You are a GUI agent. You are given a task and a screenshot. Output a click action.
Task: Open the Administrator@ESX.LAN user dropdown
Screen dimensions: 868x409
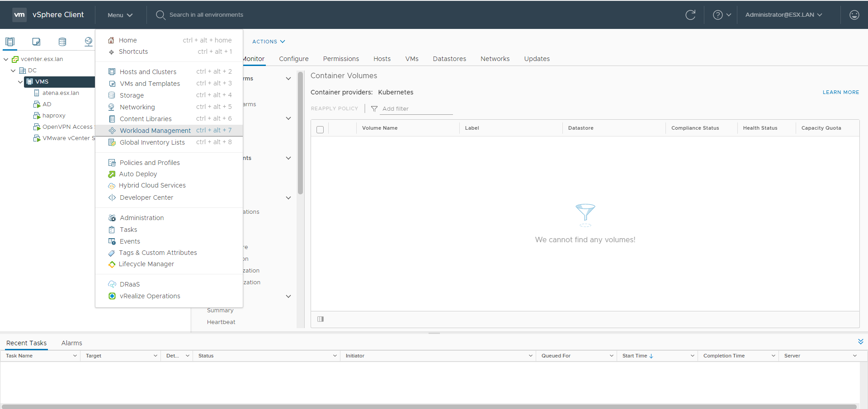783,15
